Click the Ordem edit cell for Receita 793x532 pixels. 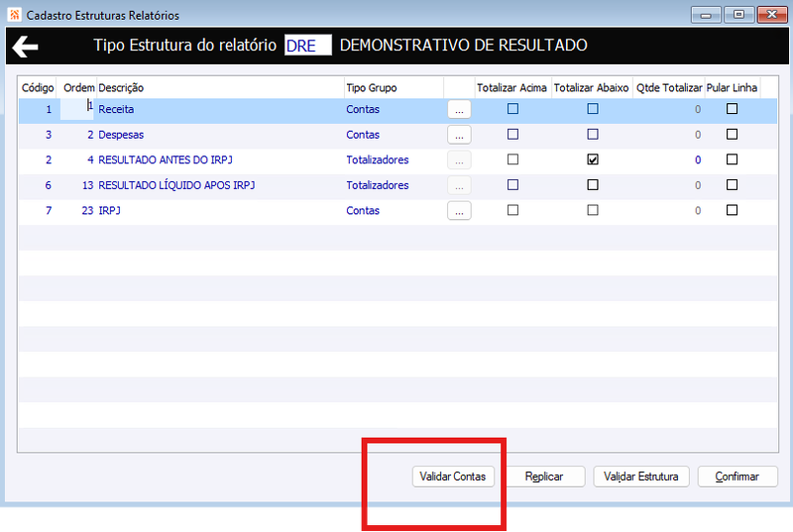click(77, 109)
